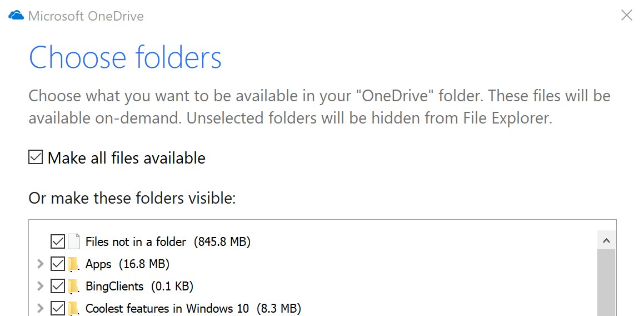The image size is (644, 316).
Task: Select Files not in a folder entry
Action: (168, 241)
